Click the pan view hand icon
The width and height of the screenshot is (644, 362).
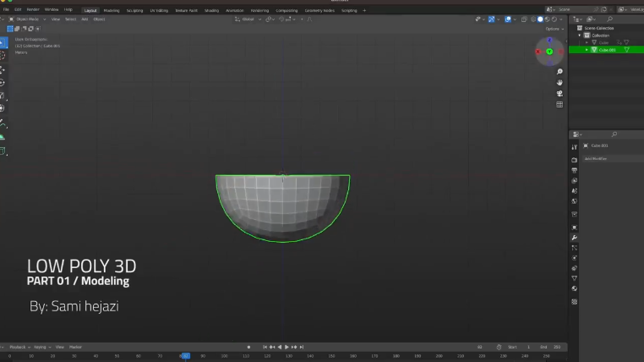tap(559, 83)
